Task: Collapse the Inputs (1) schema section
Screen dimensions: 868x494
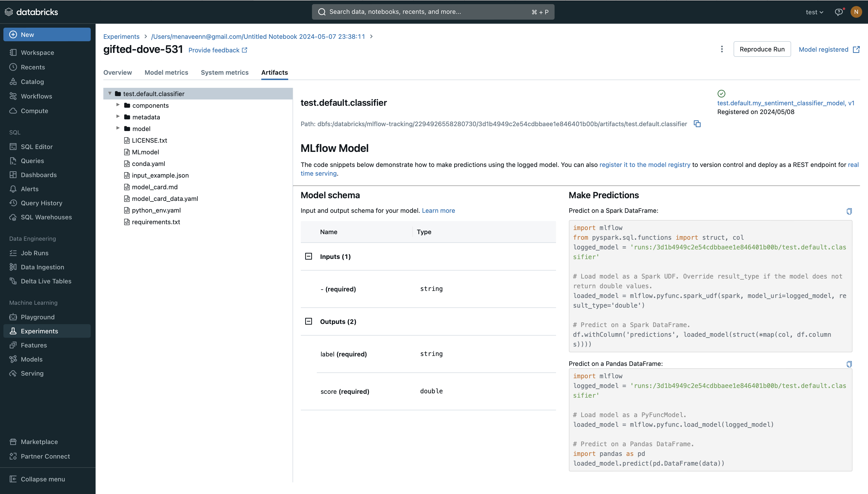Action: (308, 256)
